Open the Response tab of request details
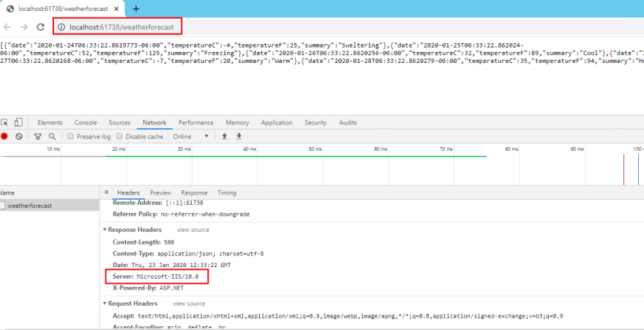644x330 pixels. [194, 192]
